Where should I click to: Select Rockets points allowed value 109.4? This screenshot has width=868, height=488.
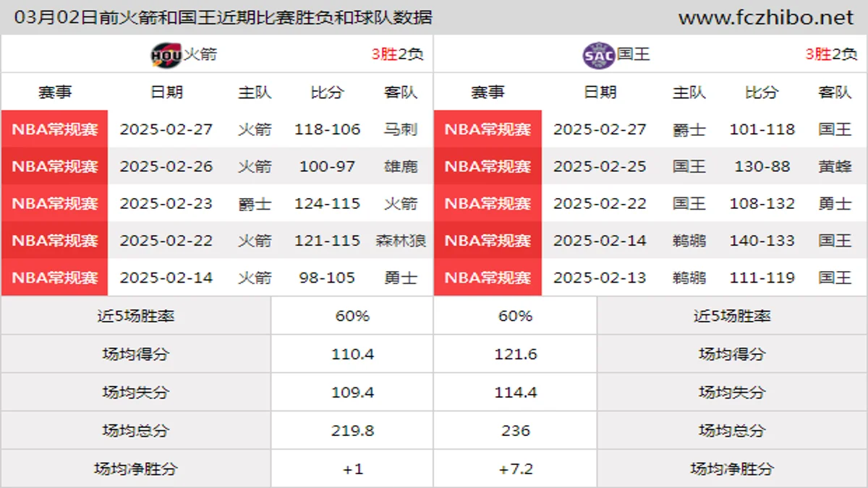point(352,393)
